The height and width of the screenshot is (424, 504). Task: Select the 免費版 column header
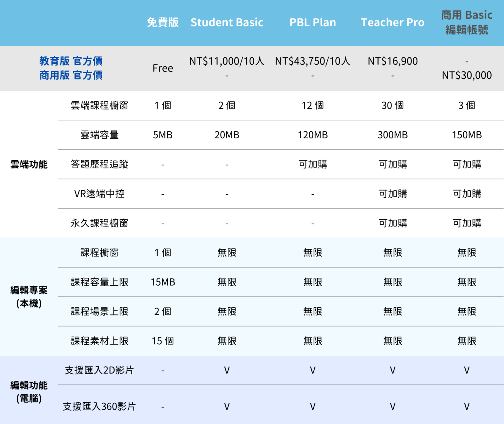click(163, 22)
